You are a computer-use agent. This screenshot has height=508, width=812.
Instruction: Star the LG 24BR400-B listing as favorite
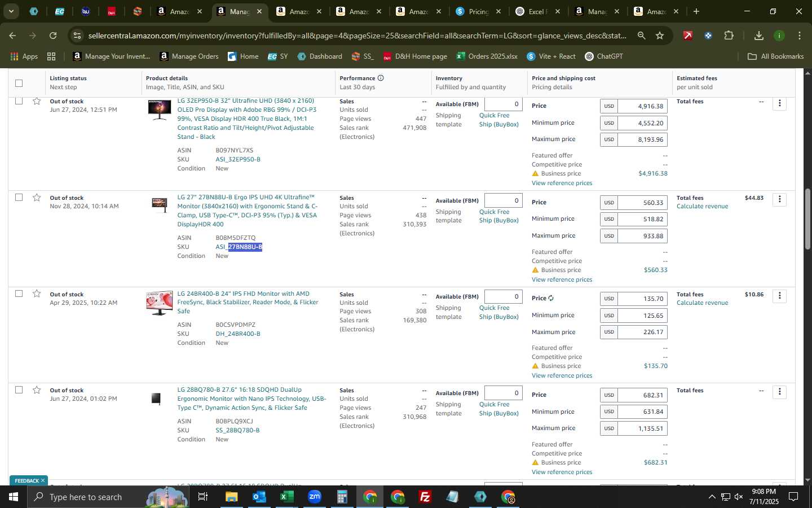pos(37,294)
